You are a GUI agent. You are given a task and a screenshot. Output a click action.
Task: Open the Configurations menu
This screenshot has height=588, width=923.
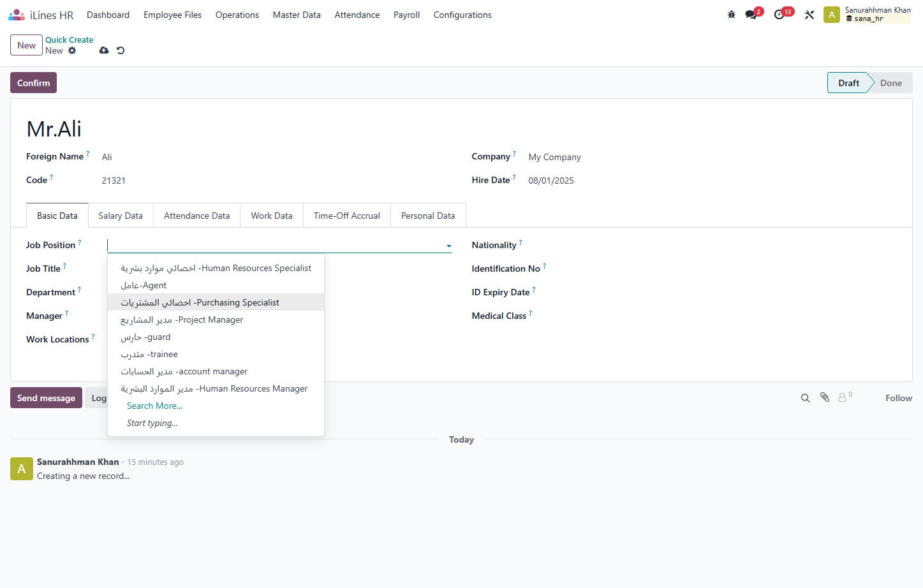(462, 15)
